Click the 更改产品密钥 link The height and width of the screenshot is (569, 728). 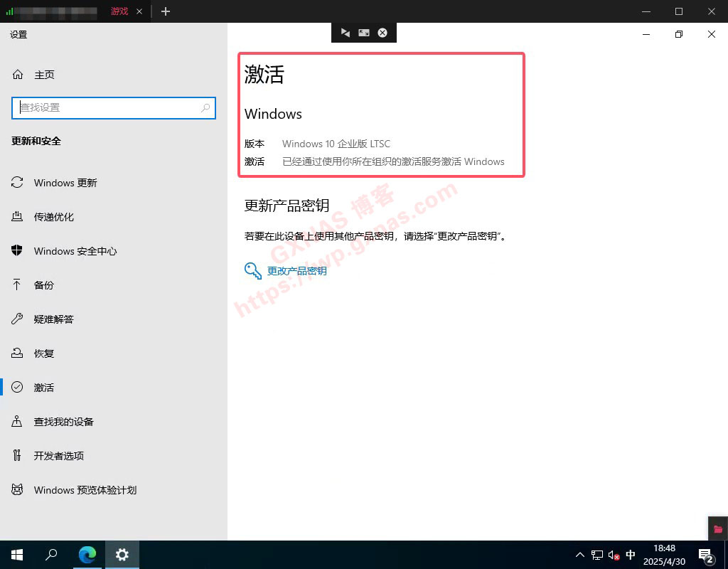(x=296, y=271)
